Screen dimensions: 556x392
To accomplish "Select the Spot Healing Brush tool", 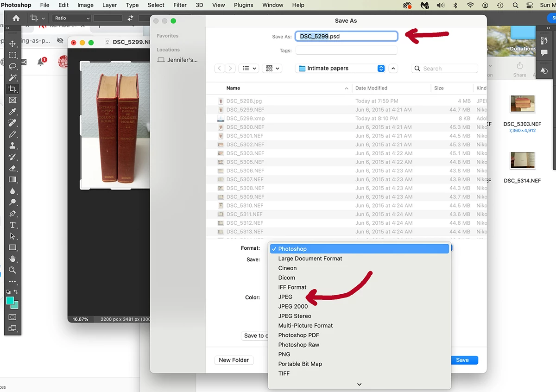I will 13,123.
